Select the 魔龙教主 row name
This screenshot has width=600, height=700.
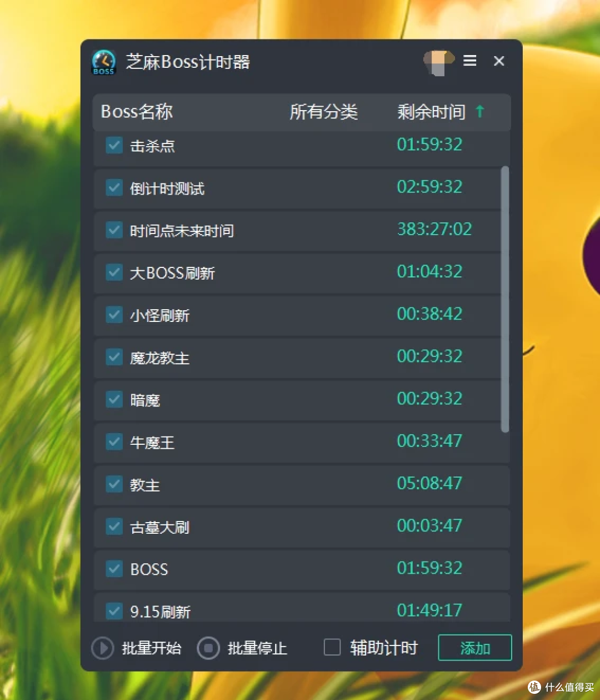point(159,358)
